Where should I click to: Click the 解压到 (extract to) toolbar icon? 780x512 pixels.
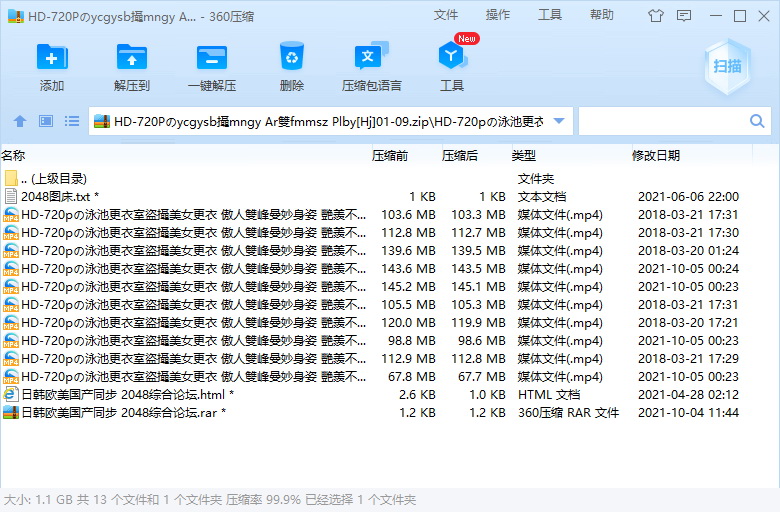point(131,57)
